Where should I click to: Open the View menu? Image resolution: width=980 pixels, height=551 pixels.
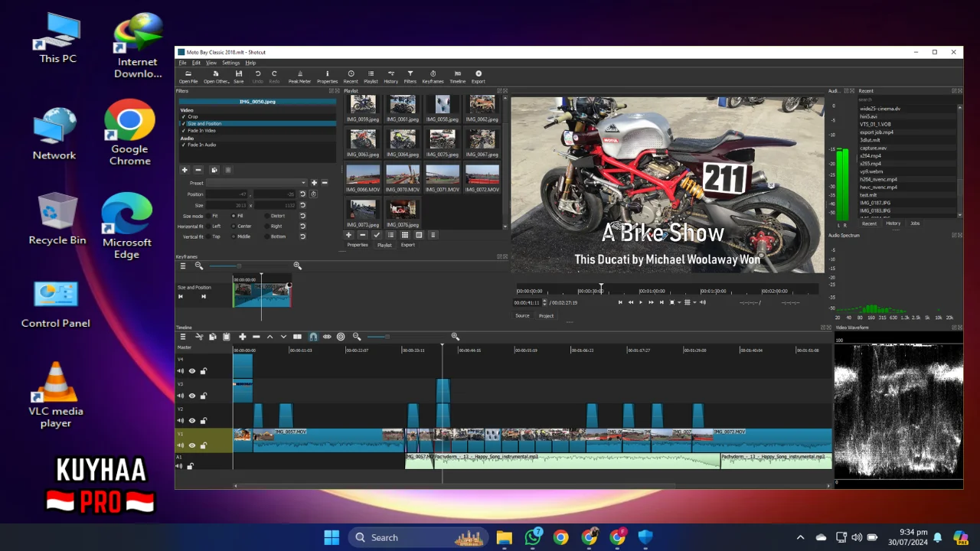click(211, 63)
